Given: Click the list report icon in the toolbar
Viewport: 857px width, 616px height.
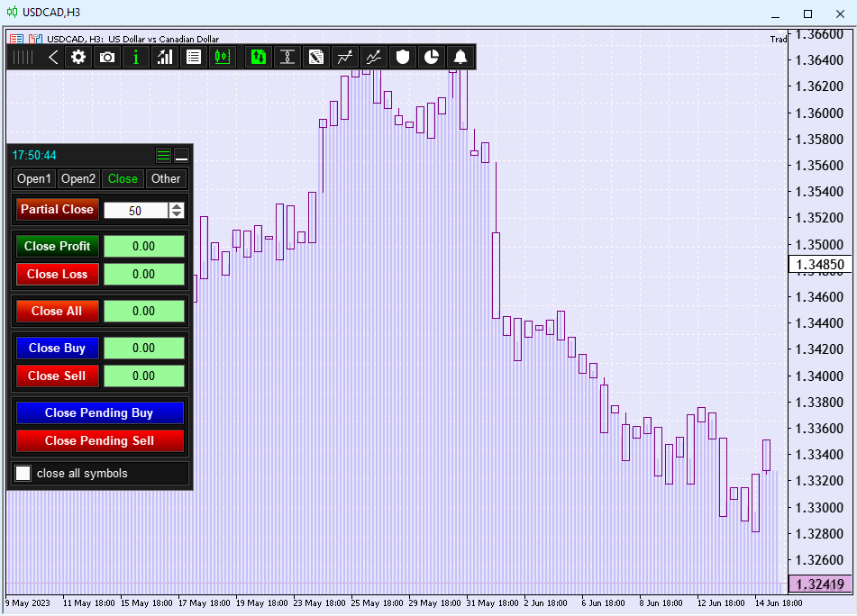Looking at the screenshot, I should click(x=194, y=57).
